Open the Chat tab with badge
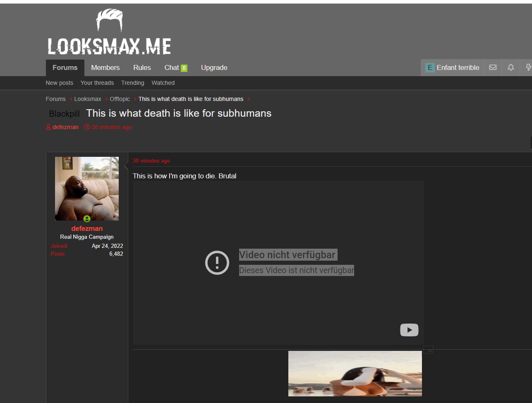This screenshot has height=403, width=532. click(176, 68)
